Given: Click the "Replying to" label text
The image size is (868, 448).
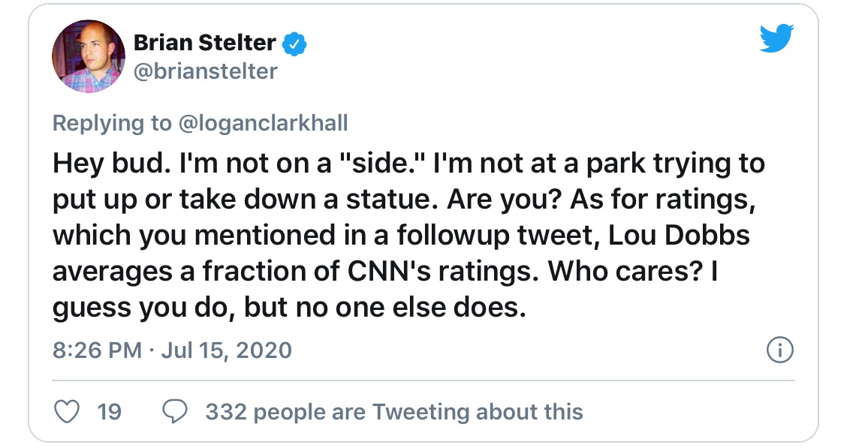Looking at the screenshot, I should click(112, 123).
